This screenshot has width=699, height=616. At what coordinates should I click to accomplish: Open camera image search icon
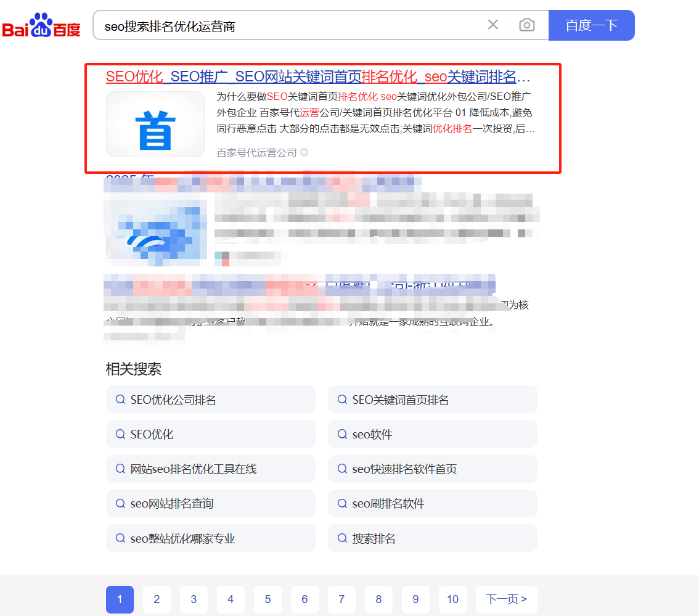526,25
